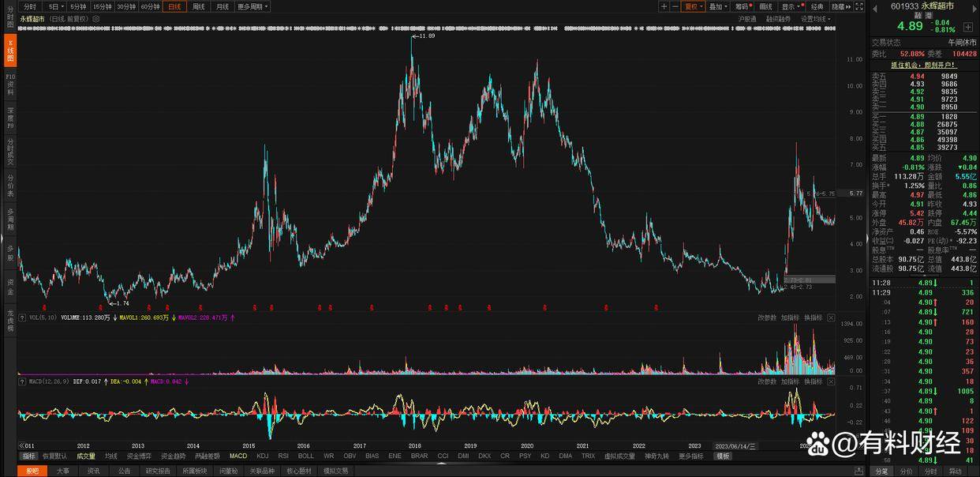Open F10资料 in left sidebar
Viewport: 980px width, 477px height.
(10, 83)
